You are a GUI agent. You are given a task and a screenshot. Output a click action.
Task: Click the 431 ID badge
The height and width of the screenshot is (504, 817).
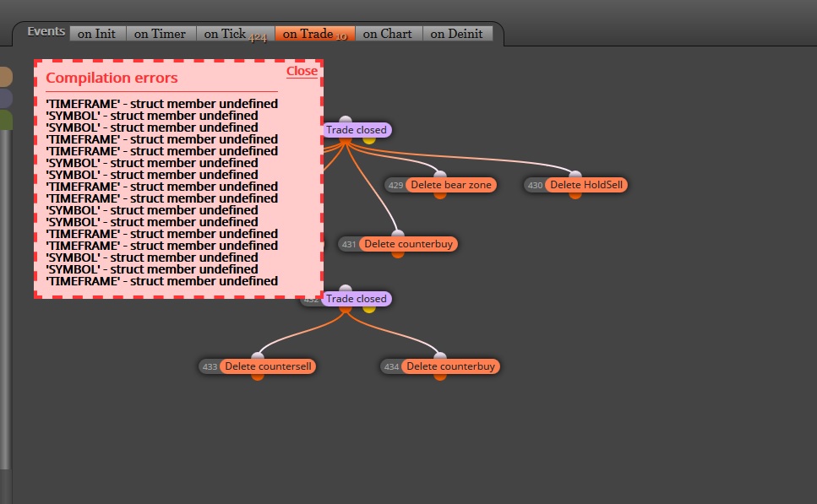[349, 245]
